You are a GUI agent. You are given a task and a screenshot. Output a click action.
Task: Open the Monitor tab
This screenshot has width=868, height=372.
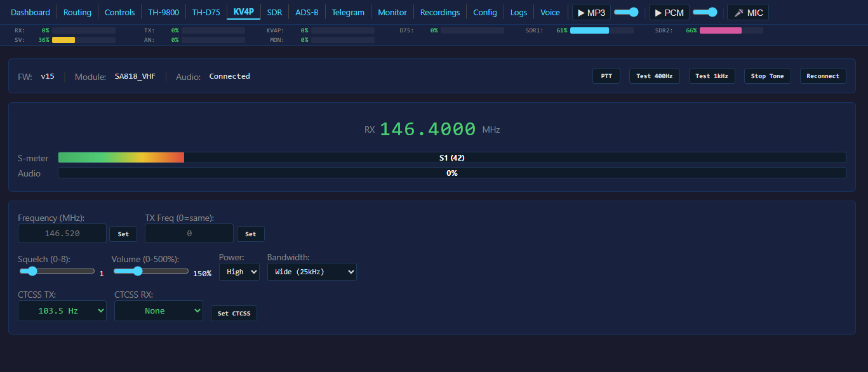[392, 12]
